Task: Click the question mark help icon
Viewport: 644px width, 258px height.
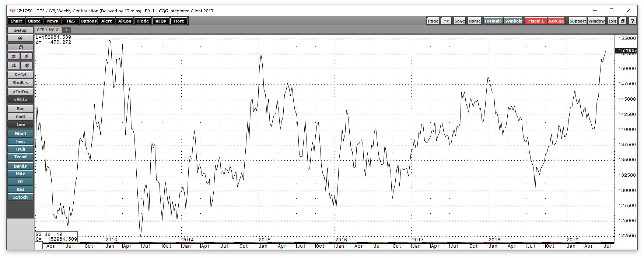Action: coord(632,21)
